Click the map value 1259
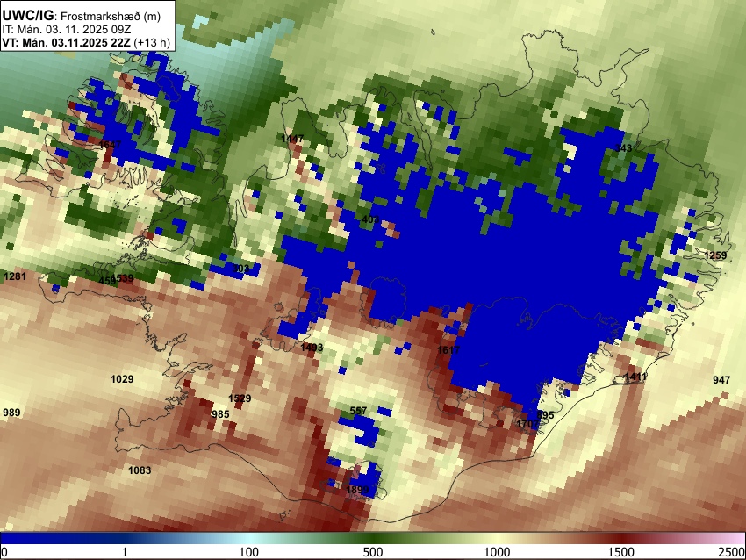The width and height of the screenshot is (746, 560). pyautogui.click(x=715, y=255)
